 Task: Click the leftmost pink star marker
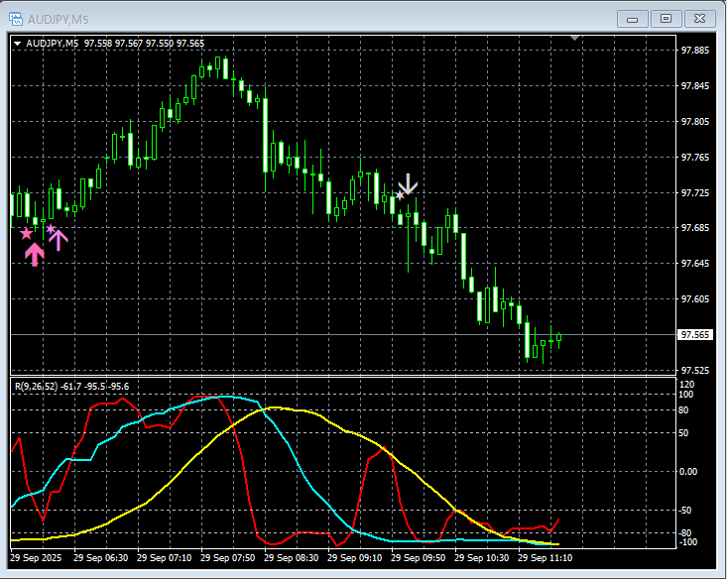coord(27,233)
